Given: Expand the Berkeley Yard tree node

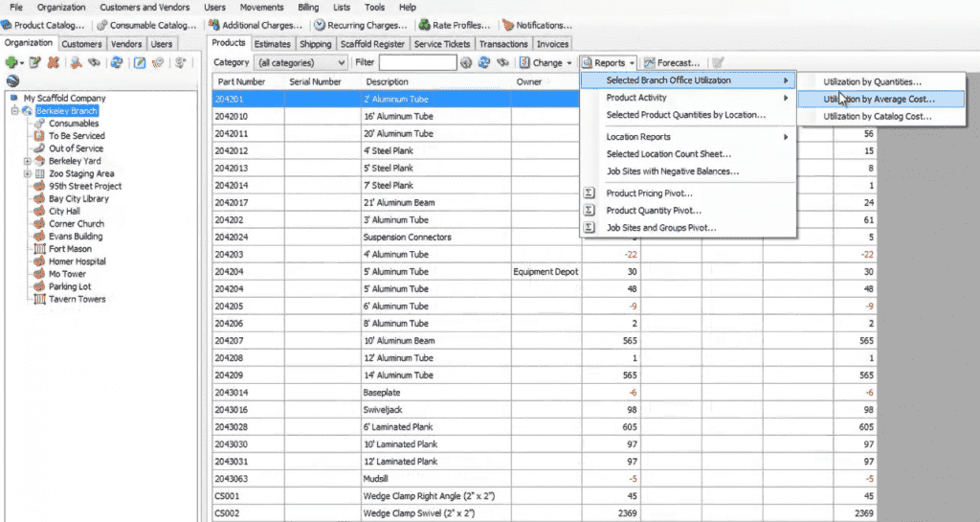Looking at the screenshot, I should pos(27,161).
